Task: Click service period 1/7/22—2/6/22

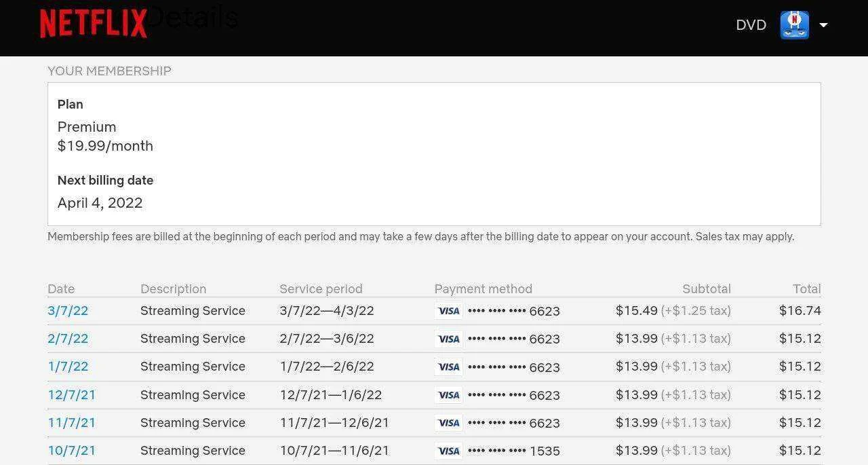Action: (x=327, y=367)
